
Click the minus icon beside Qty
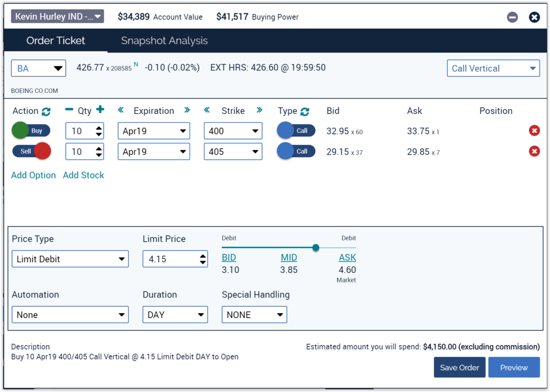coord(69,110)
